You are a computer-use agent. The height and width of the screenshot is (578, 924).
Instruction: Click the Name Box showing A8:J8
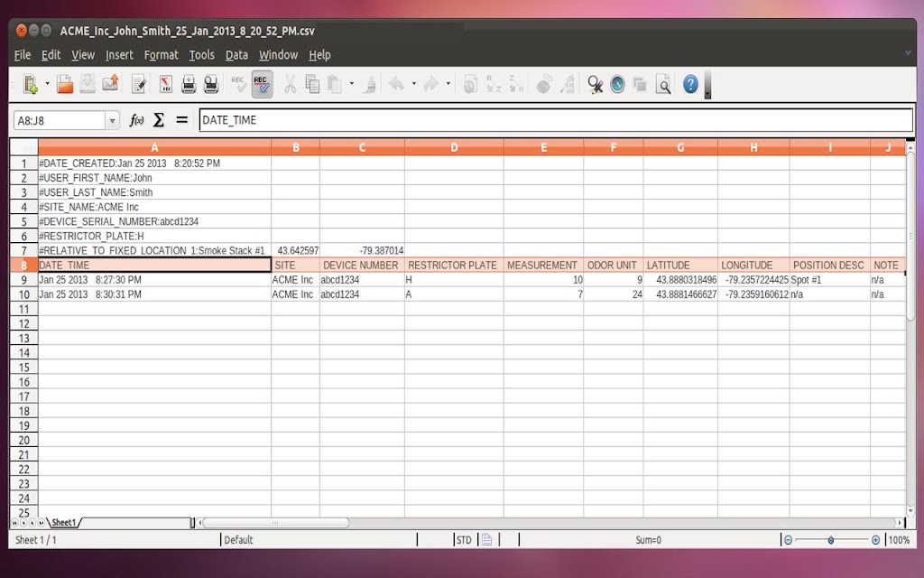(x=60, y=120)
